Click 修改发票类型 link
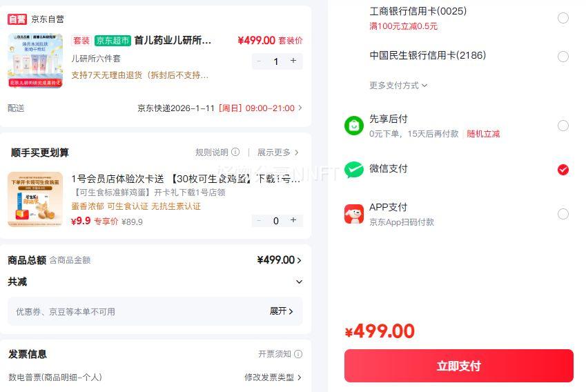Screen dimensions: 586x392 tap(273, 378)
